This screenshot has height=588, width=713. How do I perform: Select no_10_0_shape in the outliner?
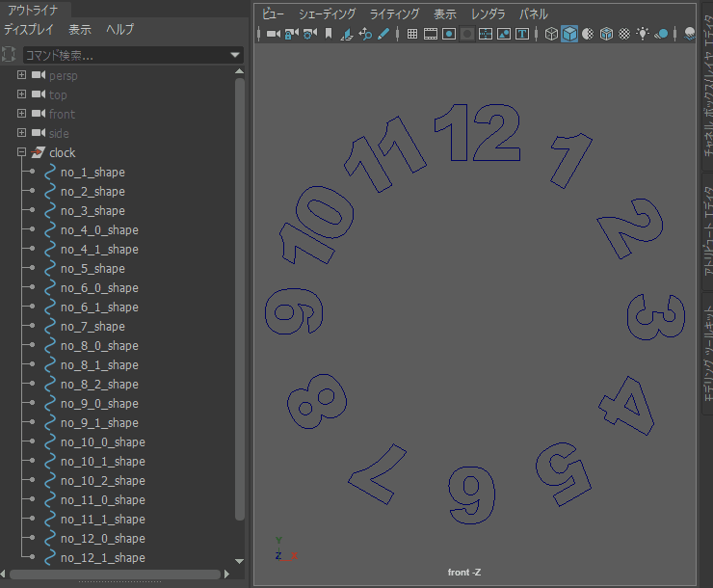click(x=102, y=442)
